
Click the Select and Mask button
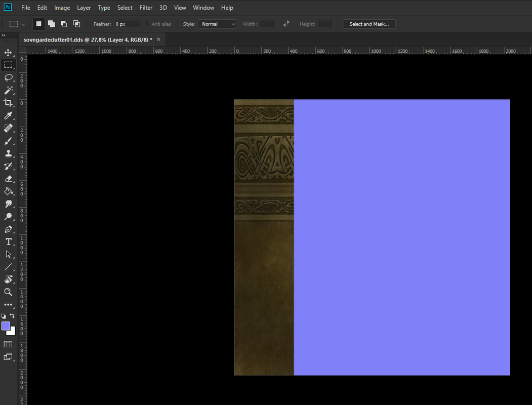pos(369,24)
